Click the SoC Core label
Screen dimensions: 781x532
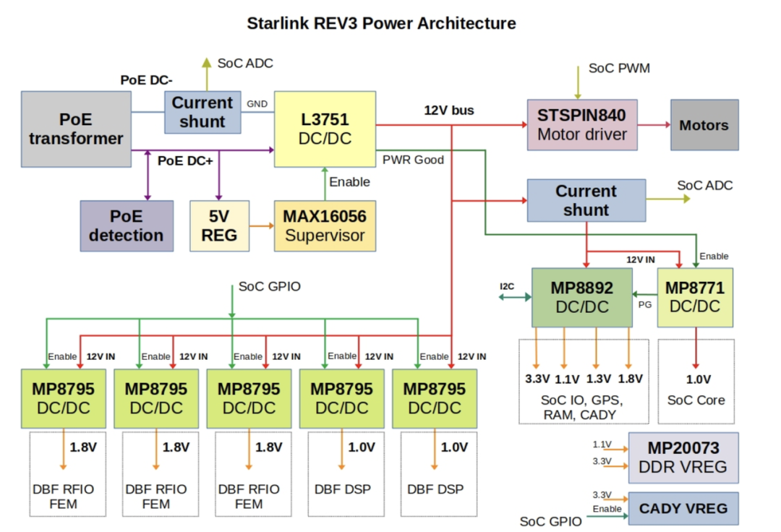696,400
